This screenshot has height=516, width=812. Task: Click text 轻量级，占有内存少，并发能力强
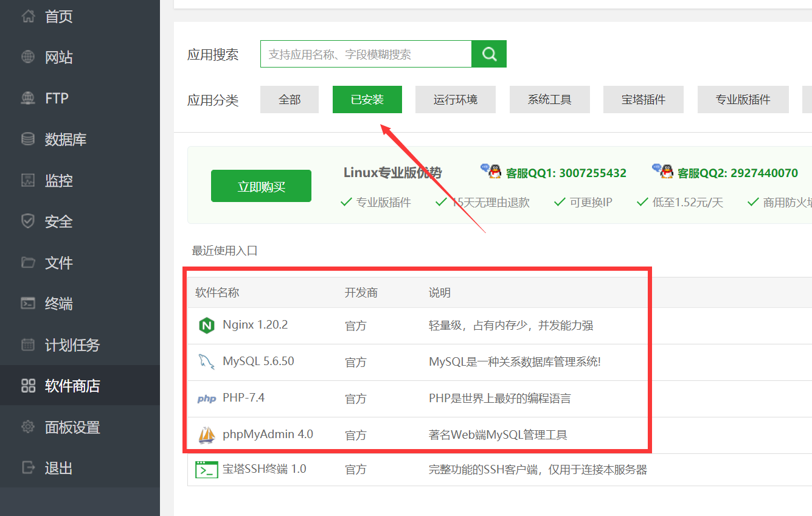(x=511, y=326)
